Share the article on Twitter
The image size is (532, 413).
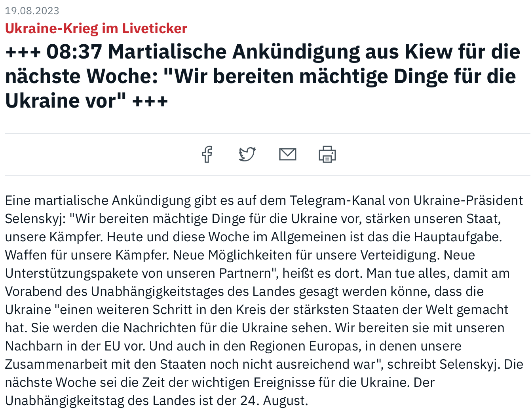(247, 154)
